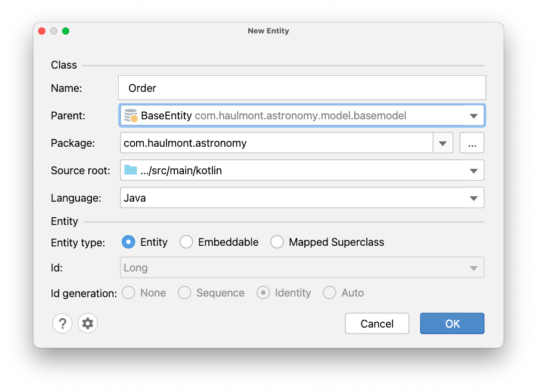Select Sequence id generation option

pyautogui.click(x=185, y=292)
